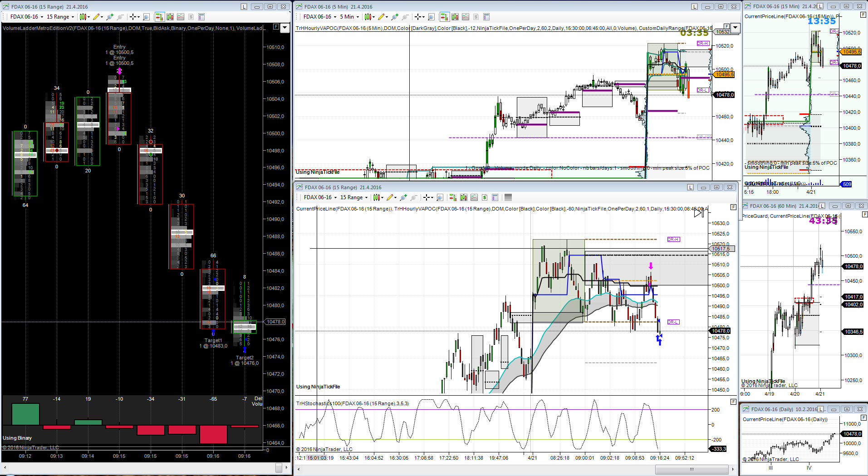Viewport: 868px width, 476px height.
Task: Click the left chart horizontal scrollbar right arrow
Action: click(287, 467)
